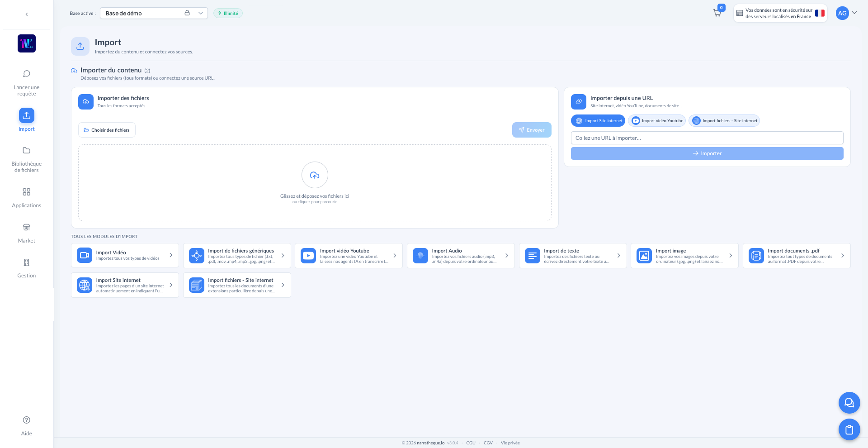Click the Import documents .pdf icon
This screenshot has height=448, width=868.
(x=756, y=256)
